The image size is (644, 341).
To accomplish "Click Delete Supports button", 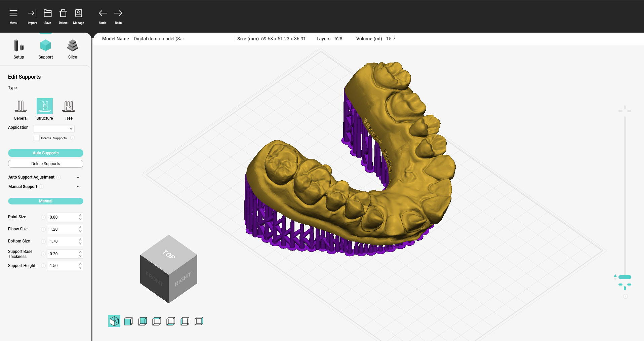I will click(x=46, y=164).
